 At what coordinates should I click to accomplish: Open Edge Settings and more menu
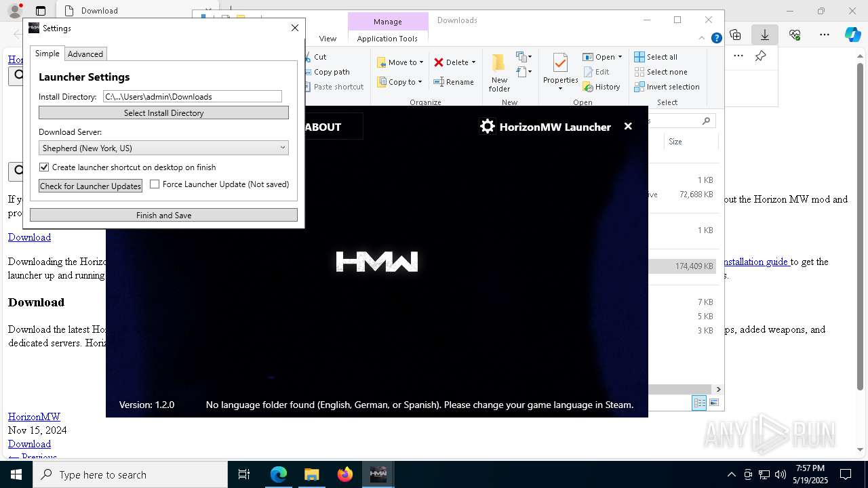pyautogui.click(x=825, y=35)
